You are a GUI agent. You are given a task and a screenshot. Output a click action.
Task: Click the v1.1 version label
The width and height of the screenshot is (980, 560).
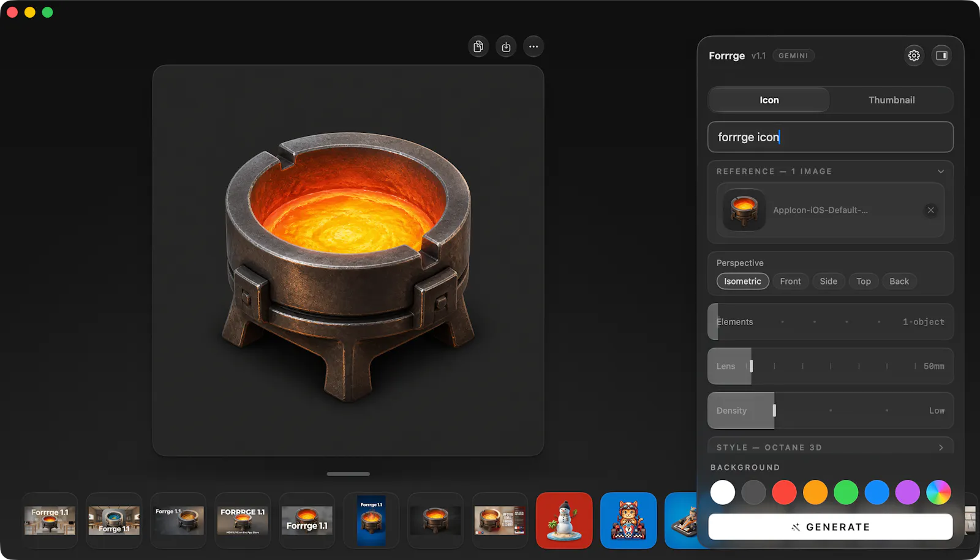[x=758, y=56]
